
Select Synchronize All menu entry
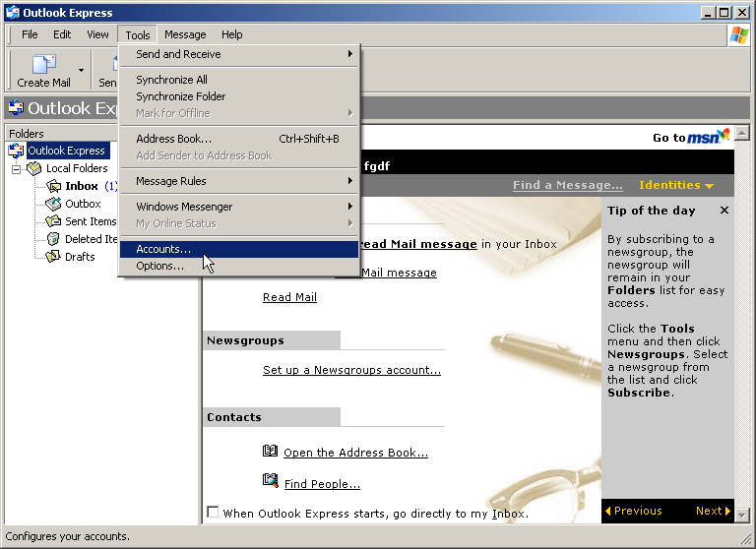239,80
